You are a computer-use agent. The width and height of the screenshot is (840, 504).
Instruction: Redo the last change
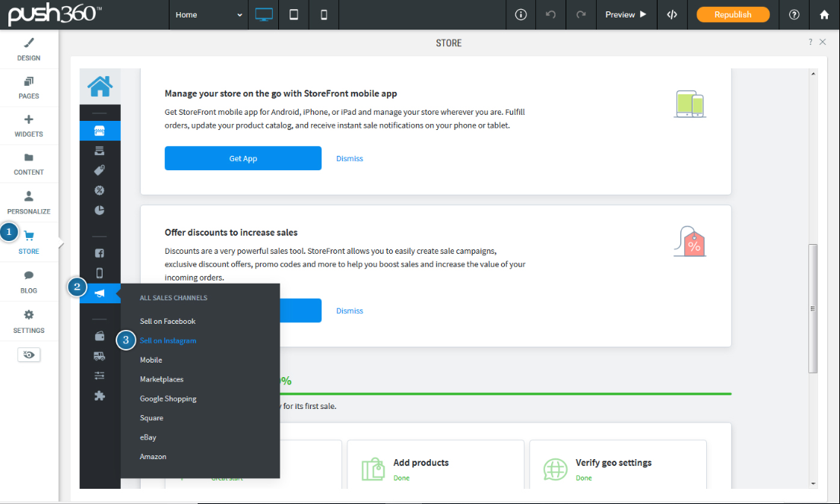pyautogui.click(x=581, y=14)
